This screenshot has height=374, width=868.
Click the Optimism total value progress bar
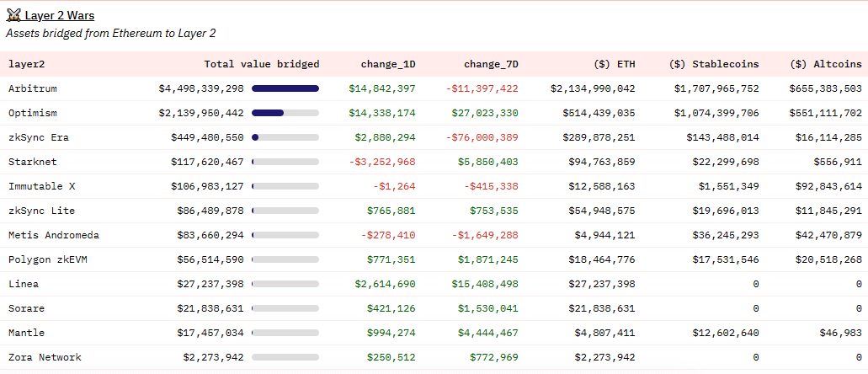285,113
